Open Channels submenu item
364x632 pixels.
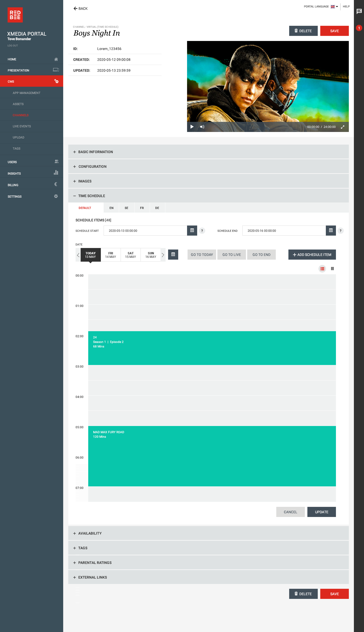32,115
